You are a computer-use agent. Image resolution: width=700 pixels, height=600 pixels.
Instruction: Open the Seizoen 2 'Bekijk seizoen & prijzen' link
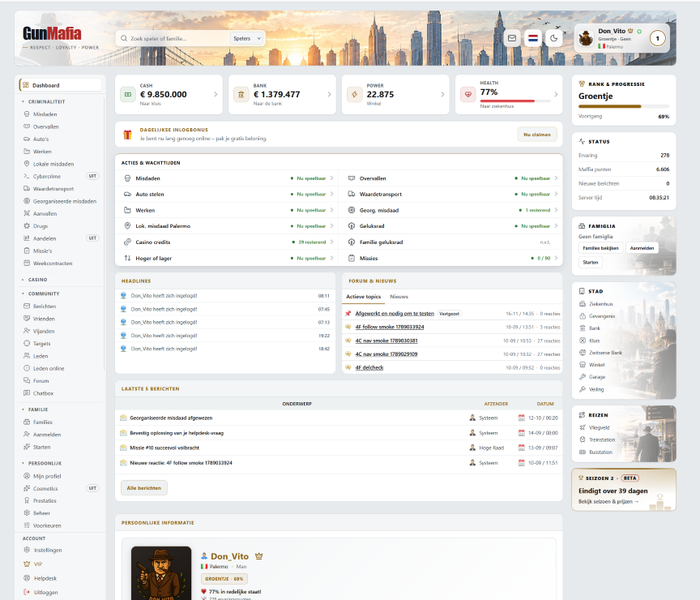pos(608,502)
